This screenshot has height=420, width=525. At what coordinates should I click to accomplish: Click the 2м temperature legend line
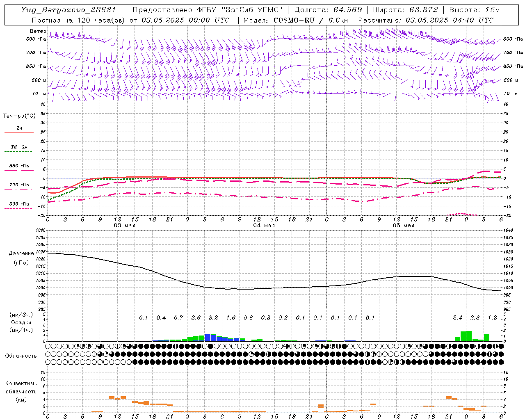click(19, 132)
